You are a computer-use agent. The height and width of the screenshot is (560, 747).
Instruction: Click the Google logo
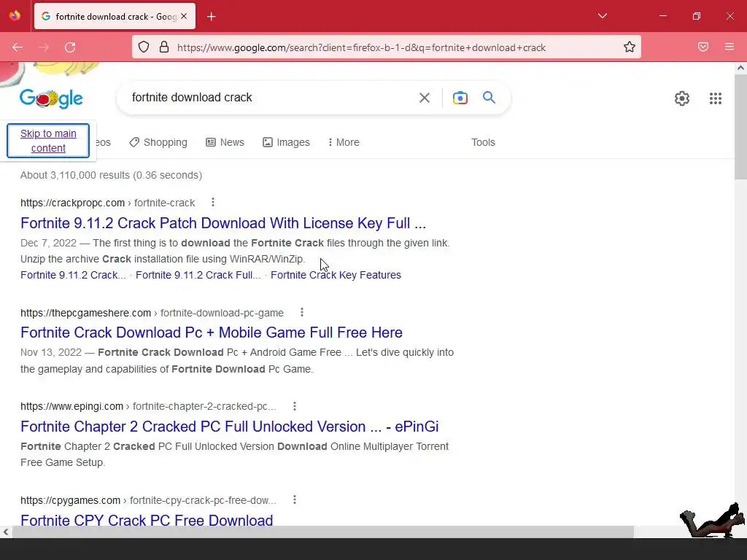point(52,98)
